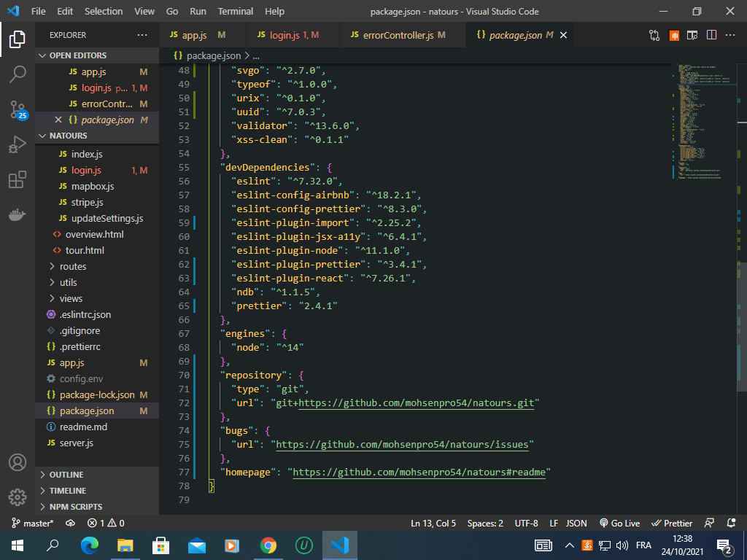
Task: Open the natours#readme homepage link
Action: [x=419, y=472]
